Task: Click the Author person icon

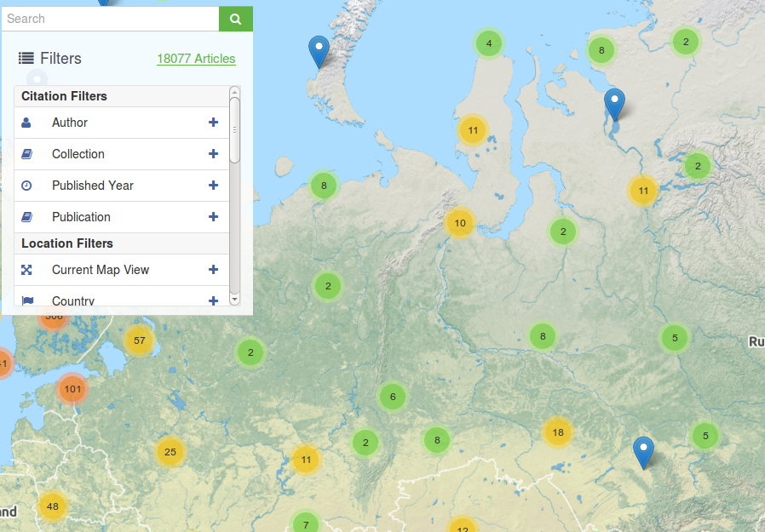Action: (26, 123)
